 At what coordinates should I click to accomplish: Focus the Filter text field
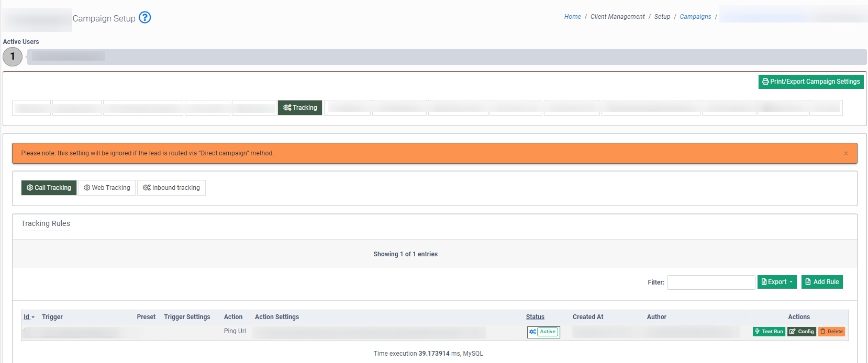tap(710, 282)
